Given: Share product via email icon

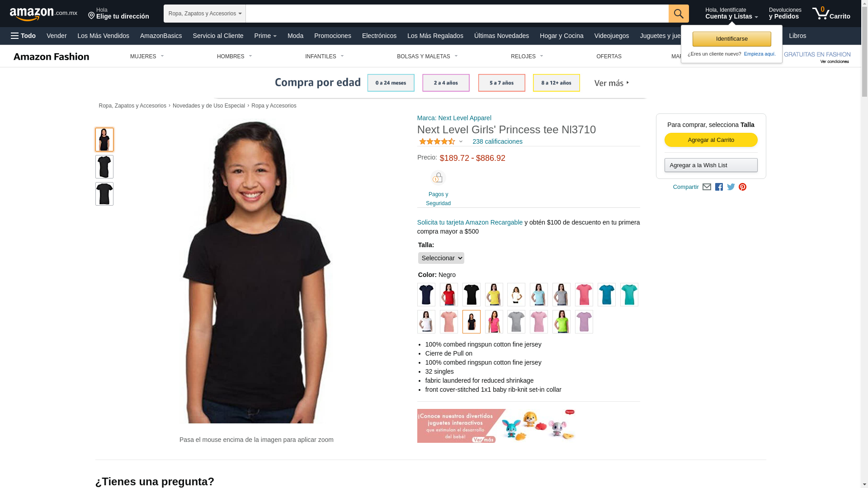Looking at the screenshot, I should tap(707, 187).
